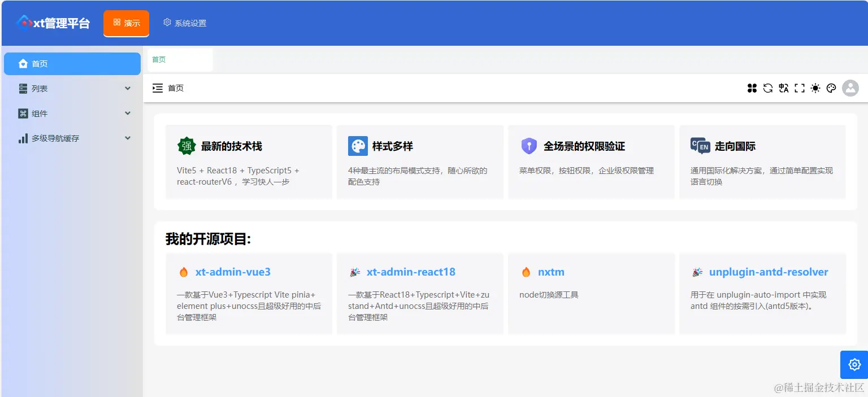Toggle light/dark mode sun icon

tap(815, 88)
